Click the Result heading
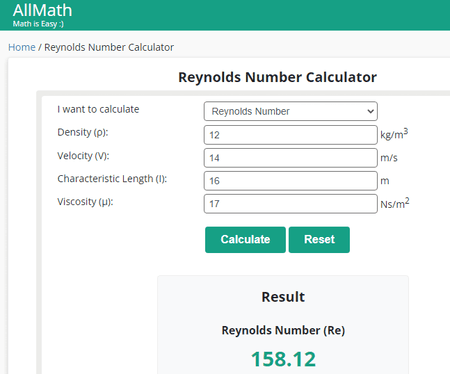 (283, 297)
